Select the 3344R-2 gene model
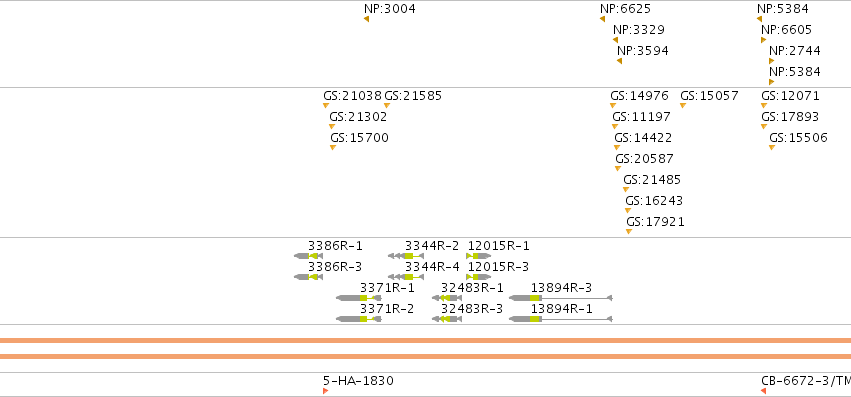The image size is (851, 397). click(406, 256)
